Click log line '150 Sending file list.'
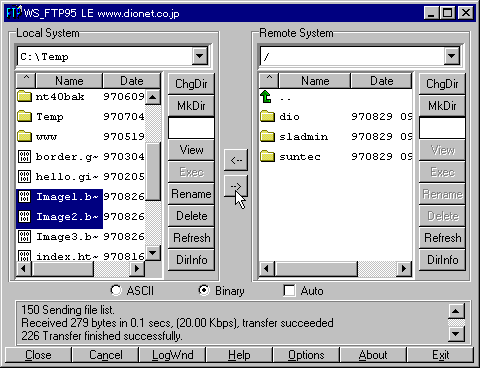Viewport: 480px width, 368px height. tap(68, 310)
